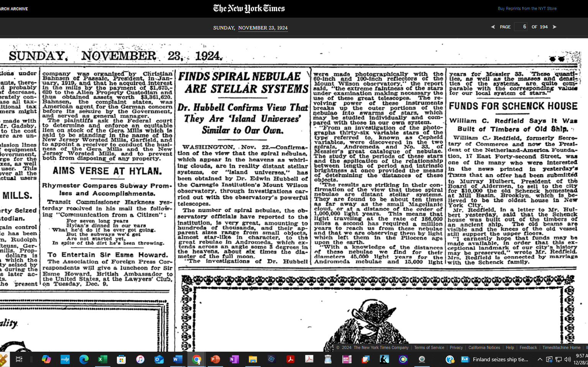Open network status tray icon
Screen dimensions: 588x367
click(558, 359)
